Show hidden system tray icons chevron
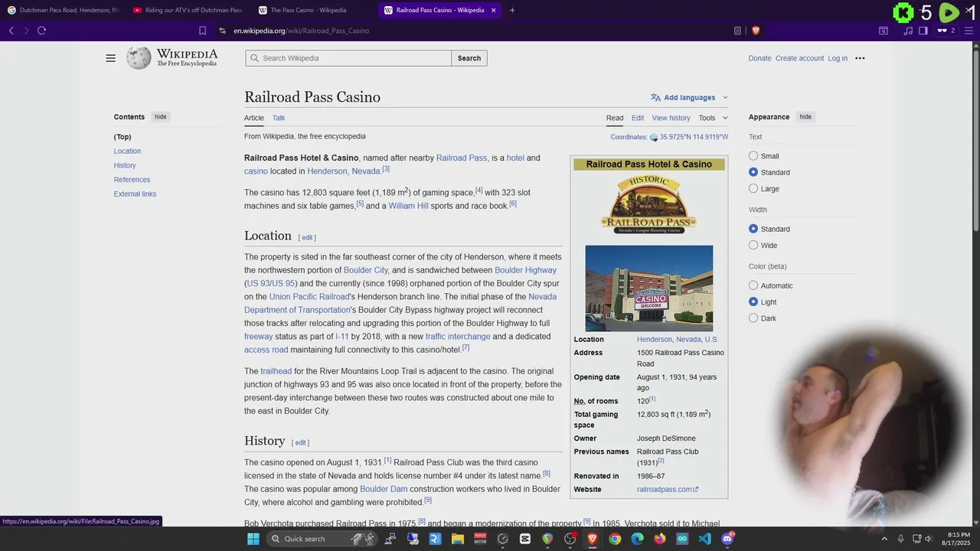980x551 pixels. tap(884, 539)
